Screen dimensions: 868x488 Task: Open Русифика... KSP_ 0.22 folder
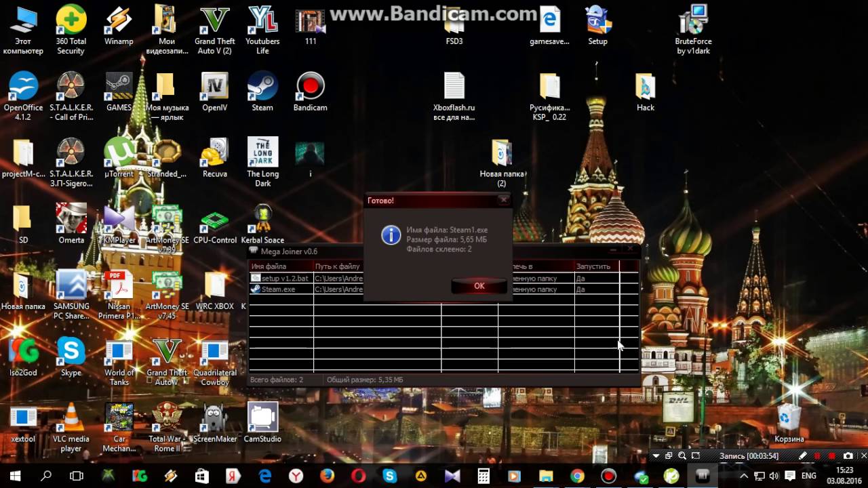coord(549,97)
